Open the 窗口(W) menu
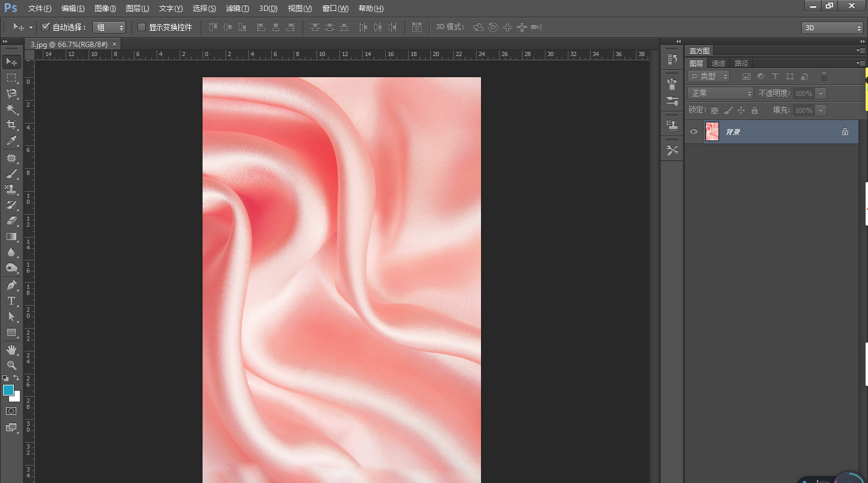 click(x=335, y=8)
